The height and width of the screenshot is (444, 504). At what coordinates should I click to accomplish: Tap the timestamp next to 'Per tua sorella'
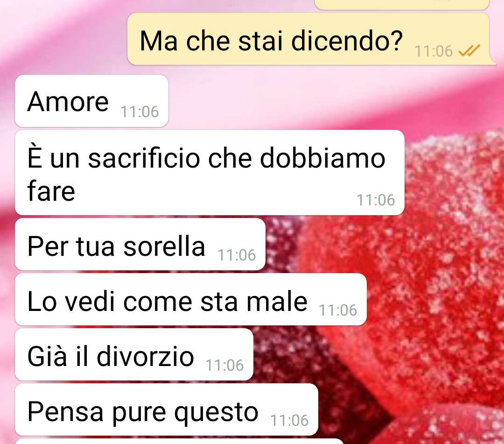tap(237, 255)
